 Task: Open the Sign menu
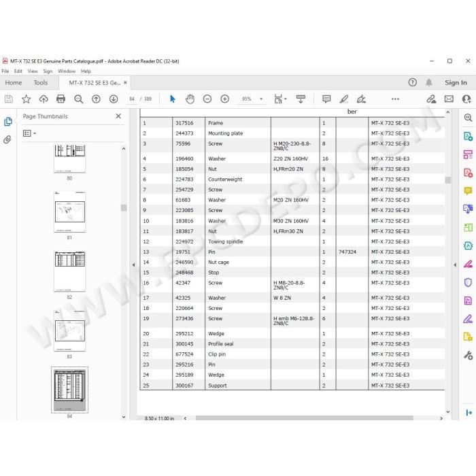(48, 71)
